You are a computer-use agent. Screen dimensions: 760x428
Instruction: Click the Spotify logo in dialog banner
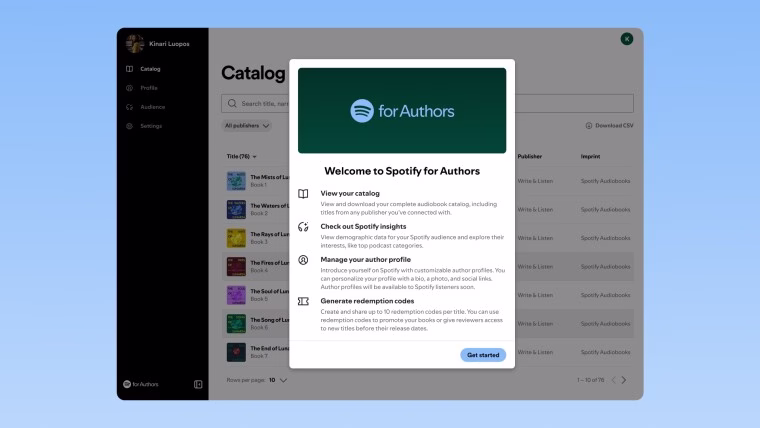click(362, 111)
